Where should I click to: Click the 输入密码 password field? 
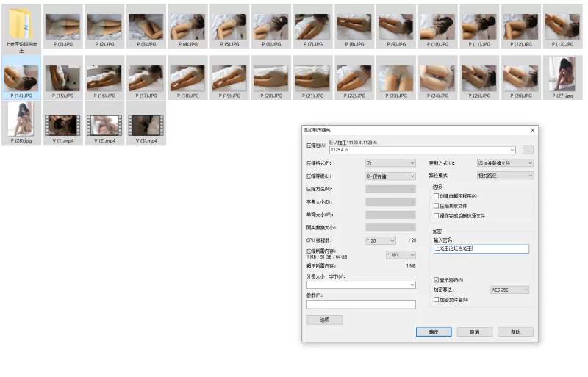[481, 248]
